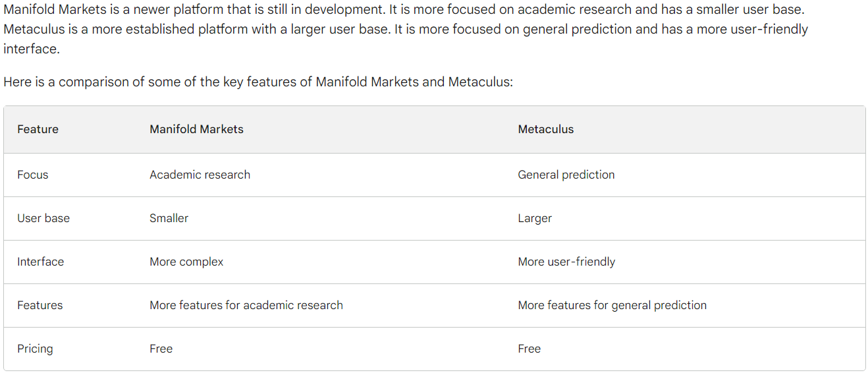The width and height of the screenshot is (868, 379).
Task: Select the Manifold Markets column header
Action: 196,129
